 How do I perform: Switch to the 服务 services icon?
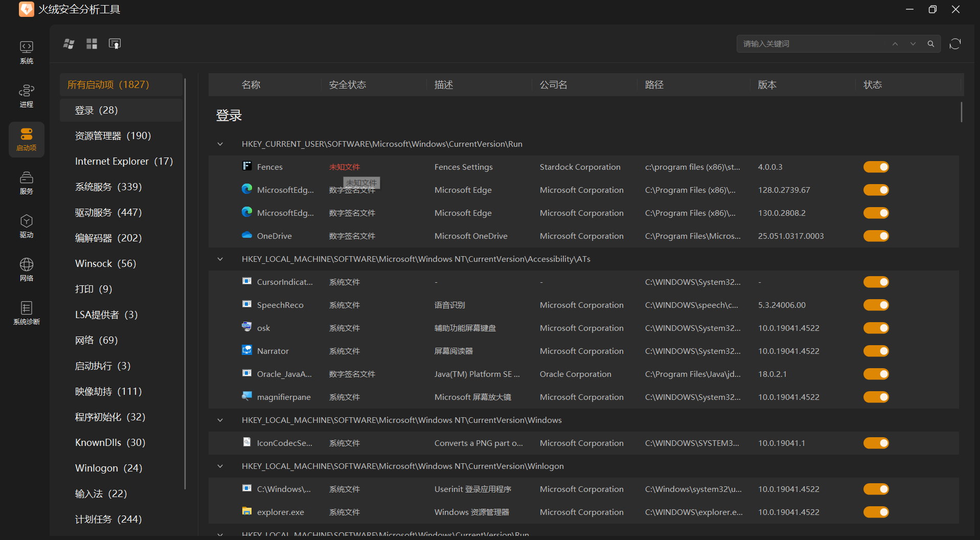pos(27,183)
